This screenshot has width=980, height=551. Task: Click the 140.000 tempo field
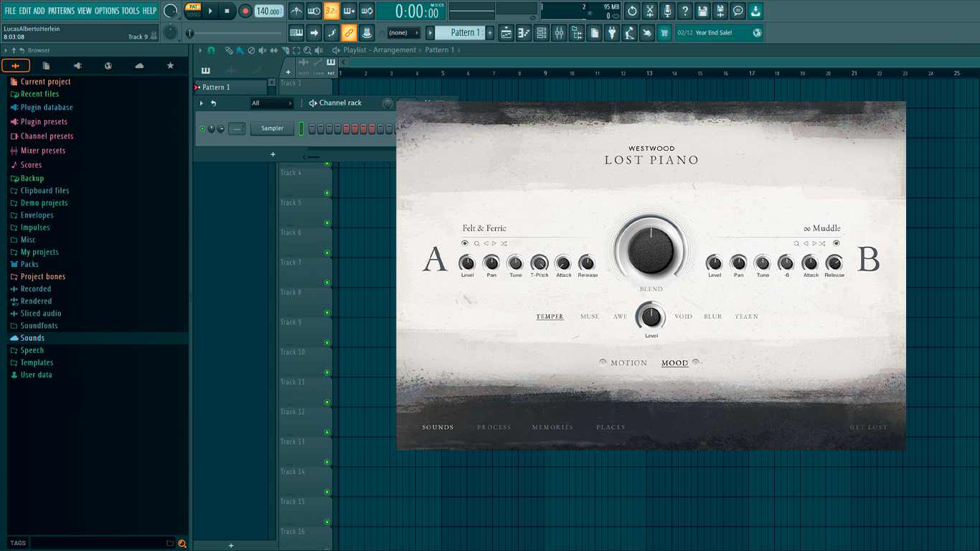pos(269,11)
